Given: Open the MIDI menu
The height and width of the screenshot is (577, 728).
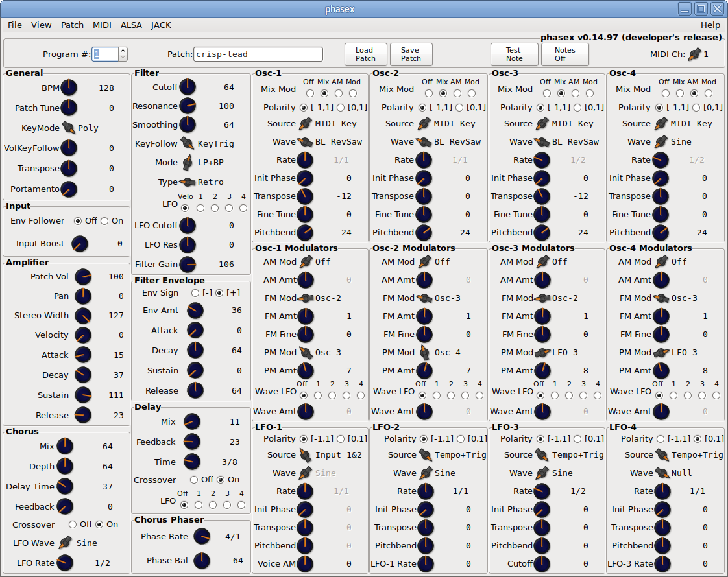Looking at the screenshot, I should pyautogui.click(x=102, y=25).
